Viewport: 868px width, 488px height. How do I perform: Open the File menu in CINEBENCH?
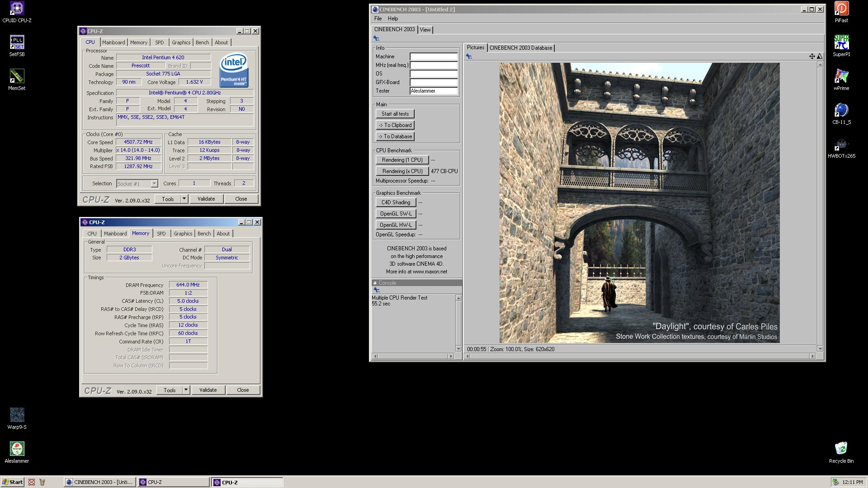click(378, 19)
